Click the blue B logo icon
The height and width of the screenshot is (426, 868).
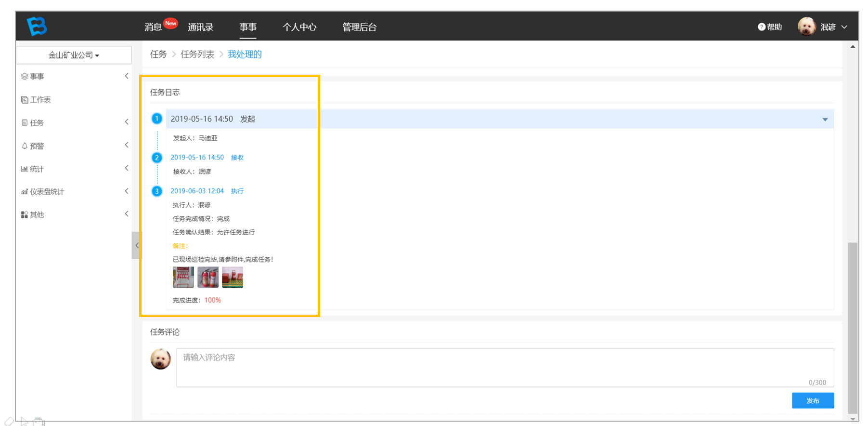point(37,26)
